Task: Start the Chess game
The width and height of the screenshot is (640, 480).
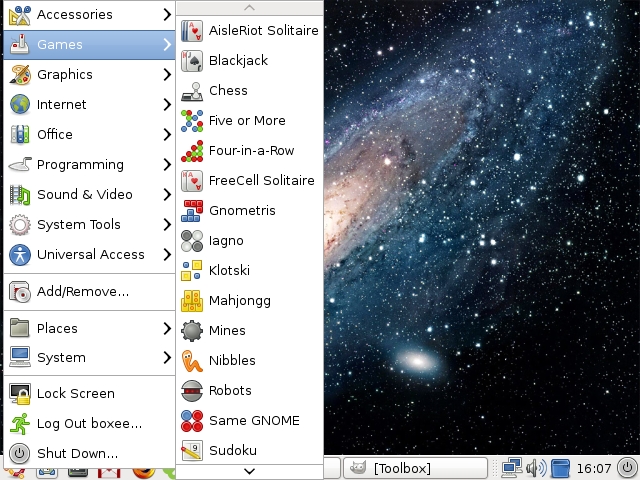Action: tap(249, 91)
